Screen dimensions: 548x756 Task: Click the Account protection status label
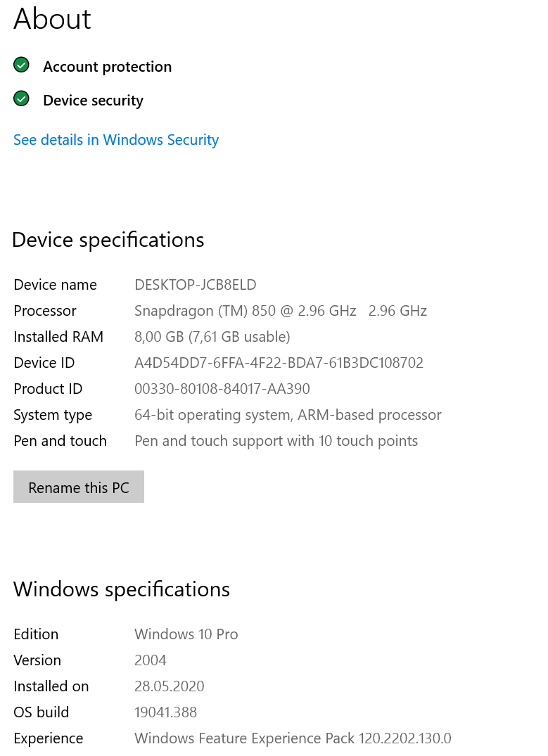(107, 67)
